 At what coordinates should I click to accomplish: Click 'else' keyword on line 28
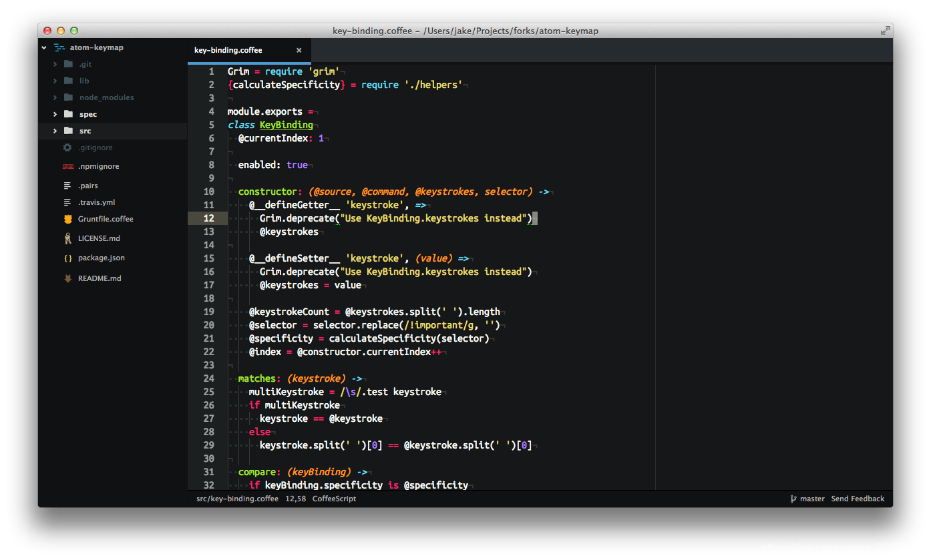coord(260,432)
